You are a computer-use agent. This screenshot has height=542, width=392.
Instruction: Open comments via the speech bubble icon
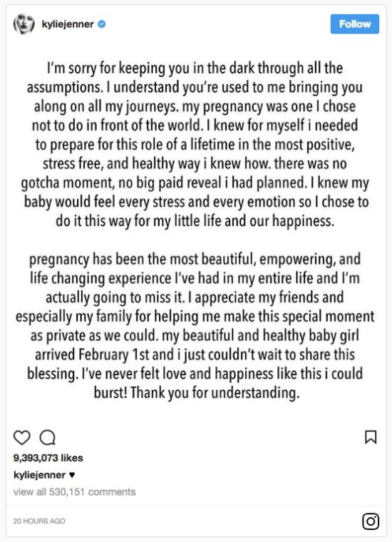(47, 438)
